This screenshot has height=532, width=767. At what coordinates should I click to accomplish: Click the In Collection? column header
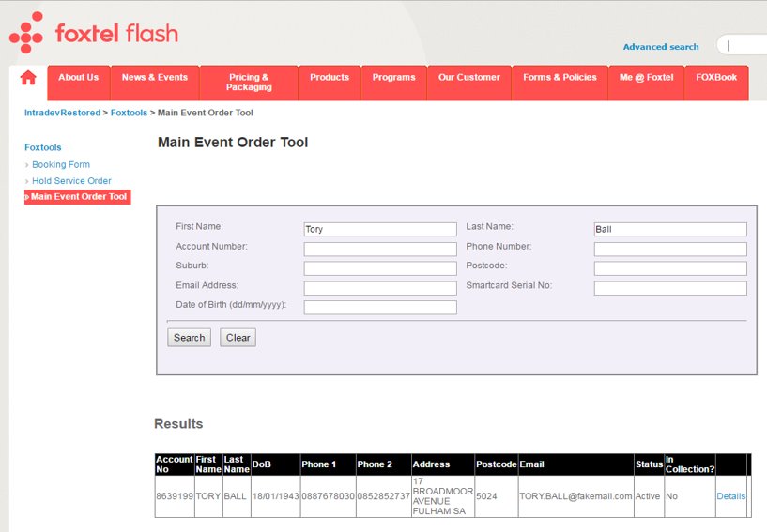tap(690, 464)
